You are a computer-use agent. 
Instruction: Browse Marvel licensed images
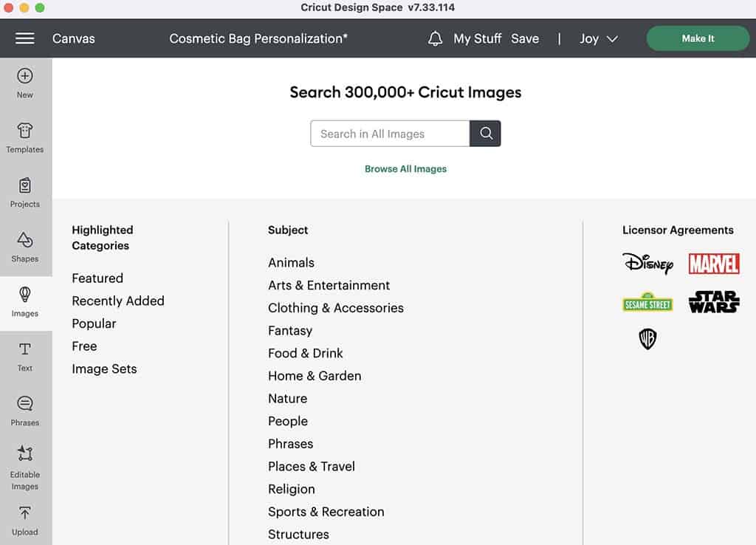[x=714, y=264]
